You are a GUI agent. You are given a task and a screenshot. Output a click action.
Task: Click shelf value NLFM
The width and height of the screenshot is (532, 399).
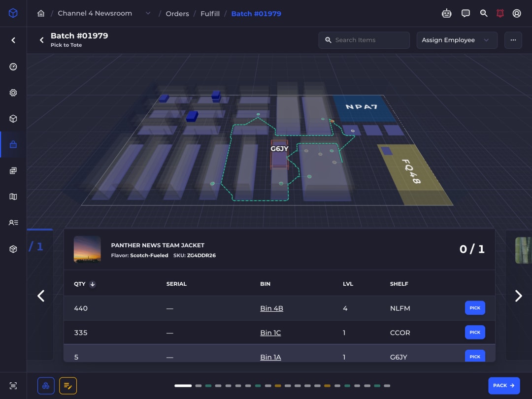click(400, 308)
